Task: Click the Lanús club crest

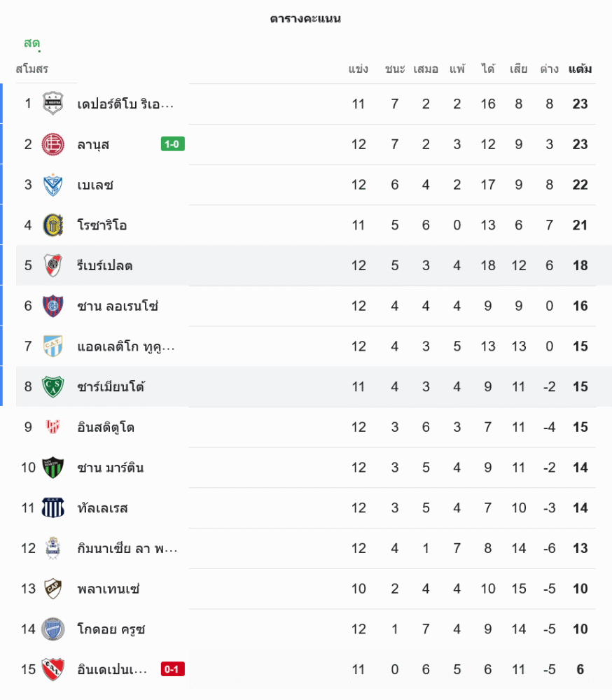Action: pyautogui.click(x=53, y=144)
